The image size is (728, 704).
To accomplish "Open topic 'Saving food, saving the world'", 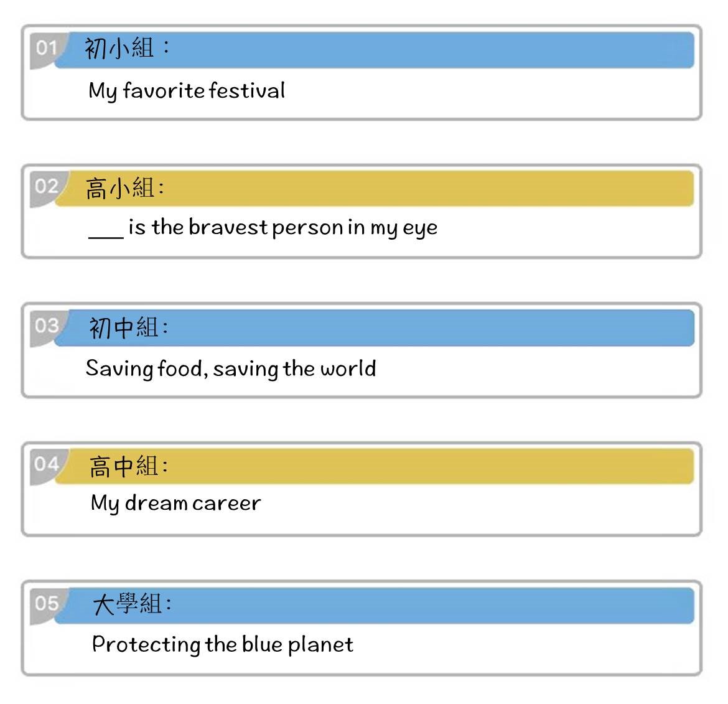I will tap(231, 368).
